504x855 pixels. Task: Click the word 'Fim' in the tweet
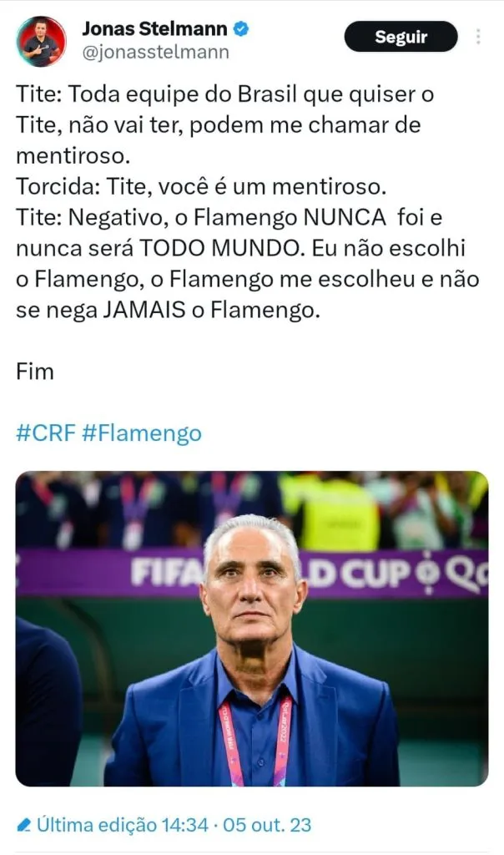pyautogui.click(x=35, y=372)
